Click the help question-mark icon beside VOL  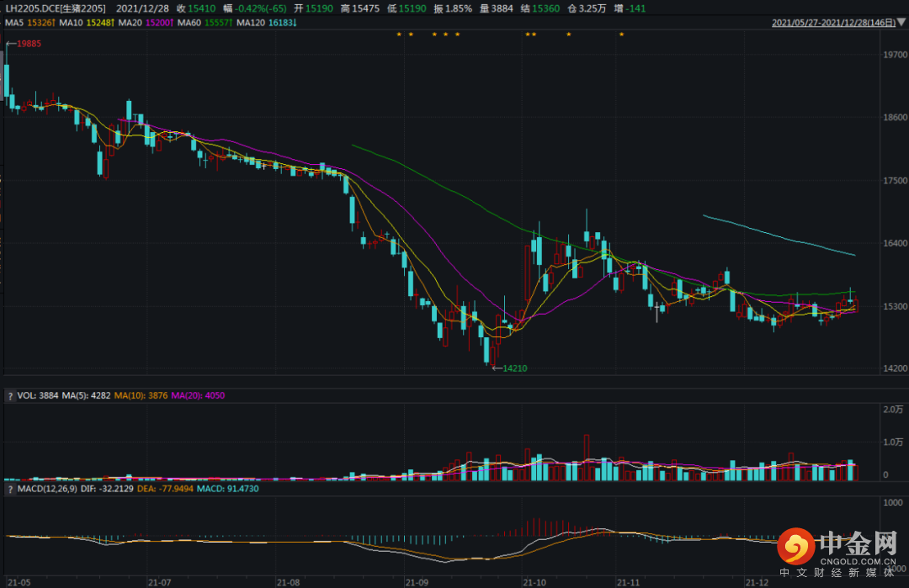coord(8,395)
